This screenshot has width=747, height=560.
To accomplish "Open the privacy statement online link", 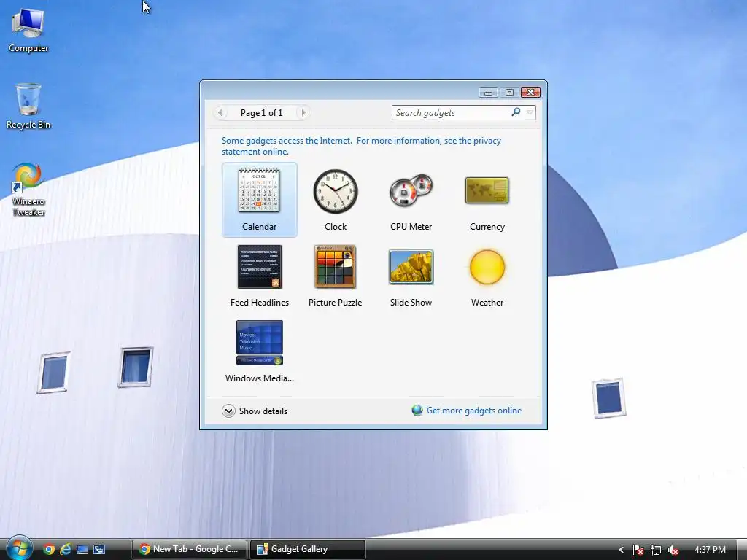I will 361,146.
